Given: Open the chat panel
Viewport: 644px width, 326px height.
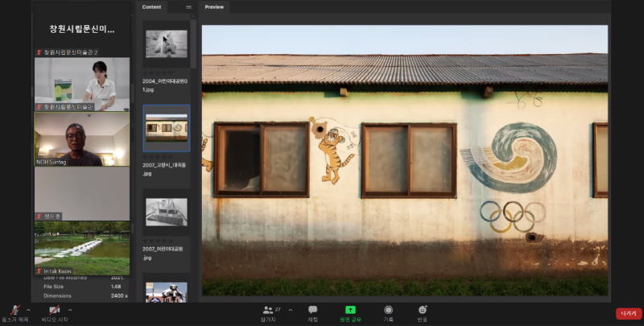Looking at the screenshot, I should click(x=313, y=314).
